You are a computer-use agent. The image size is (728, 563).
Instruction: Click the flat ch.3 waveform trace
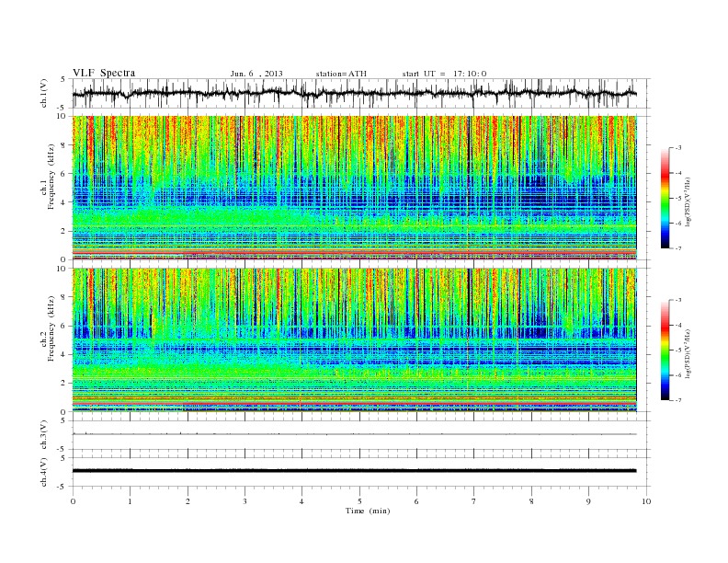[x=354, y=434]
